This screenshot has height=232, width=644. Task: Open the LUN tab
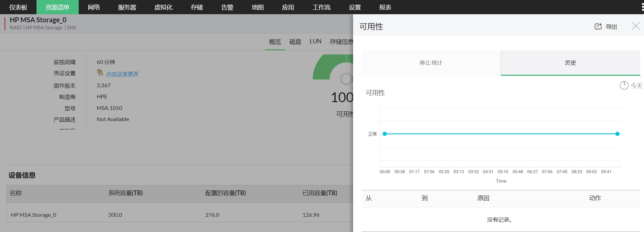pyautogui.click(x=315, y=41)
